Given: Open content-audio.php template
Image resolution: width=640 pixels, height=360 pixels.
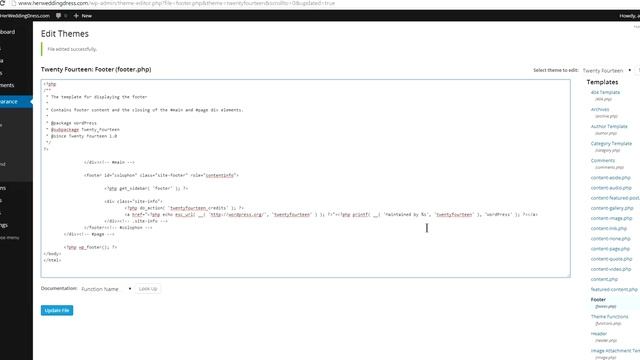Looking at the screenshot, I should 611,188.
